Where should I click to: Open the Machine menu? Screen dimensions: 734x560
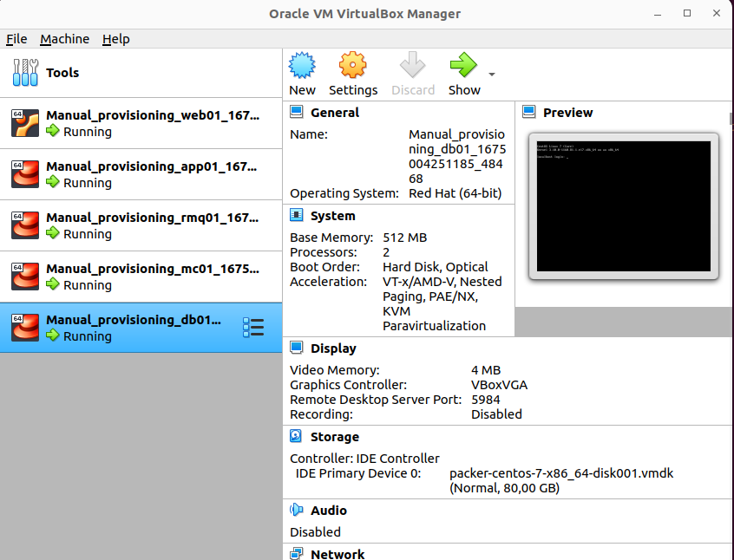(x=64, y=39)
